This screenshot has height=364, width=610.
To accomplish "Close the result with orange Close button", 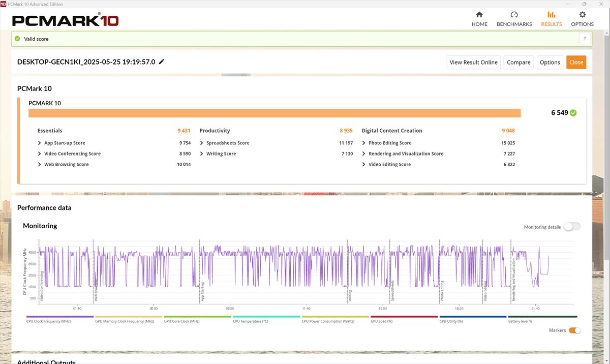I will point(576,62).
